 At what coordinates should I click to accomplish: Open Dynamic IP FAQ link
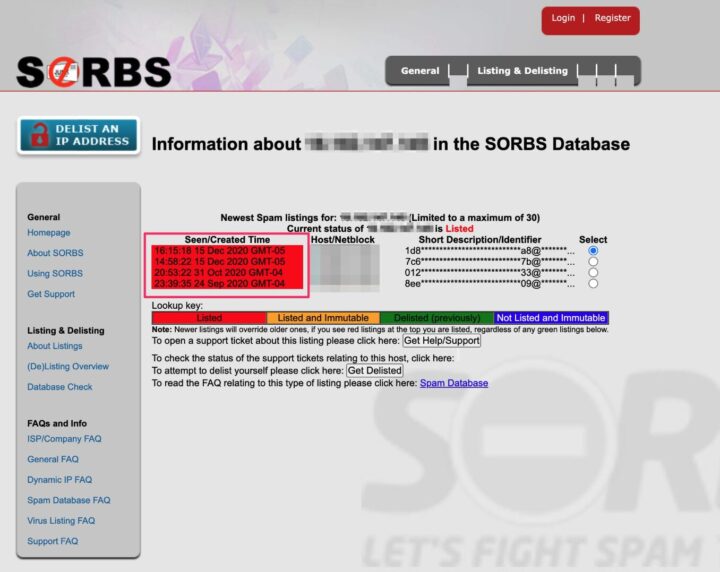(x=60, y=480)
